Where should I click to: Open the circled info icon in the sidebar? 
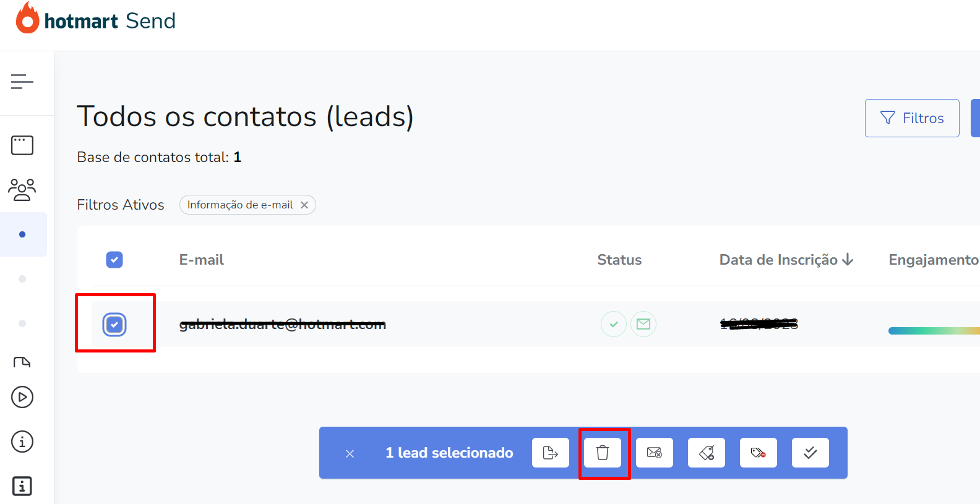coord(22,442)
